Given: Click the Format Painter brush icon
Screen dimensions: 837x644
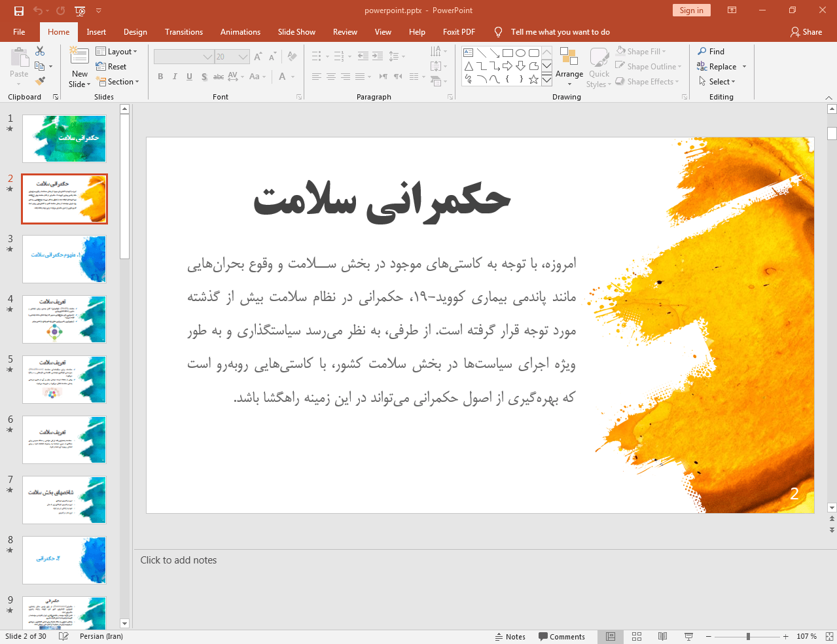Looking at the screenshot, I should (x=40, y=81).
